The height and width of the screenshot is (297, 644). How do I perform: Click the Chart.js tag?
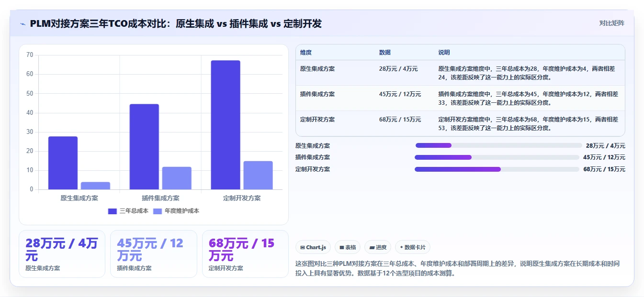coord(313,247)
